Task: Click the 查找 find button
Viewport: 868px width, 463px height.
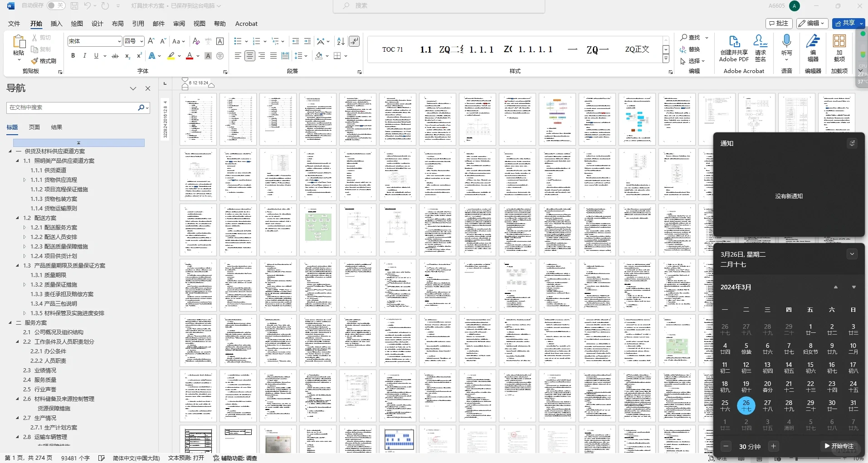Action: [x=691, y=38]
